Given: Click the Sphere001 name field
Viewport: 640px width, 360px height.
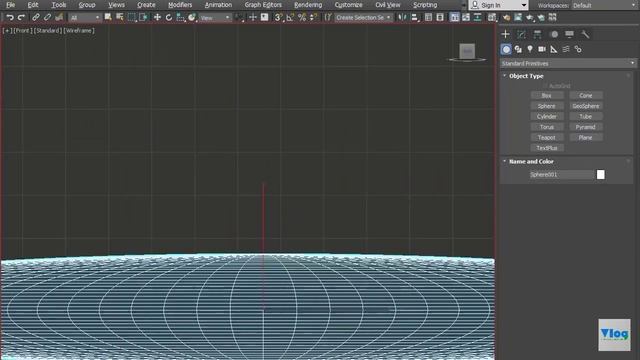Looking at the screenshot, I should pos(562,175).
